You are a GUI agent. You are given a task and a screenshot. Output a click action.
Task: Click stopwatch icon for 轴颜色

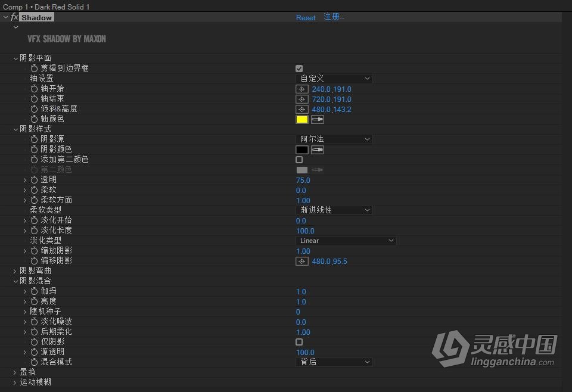34,119
